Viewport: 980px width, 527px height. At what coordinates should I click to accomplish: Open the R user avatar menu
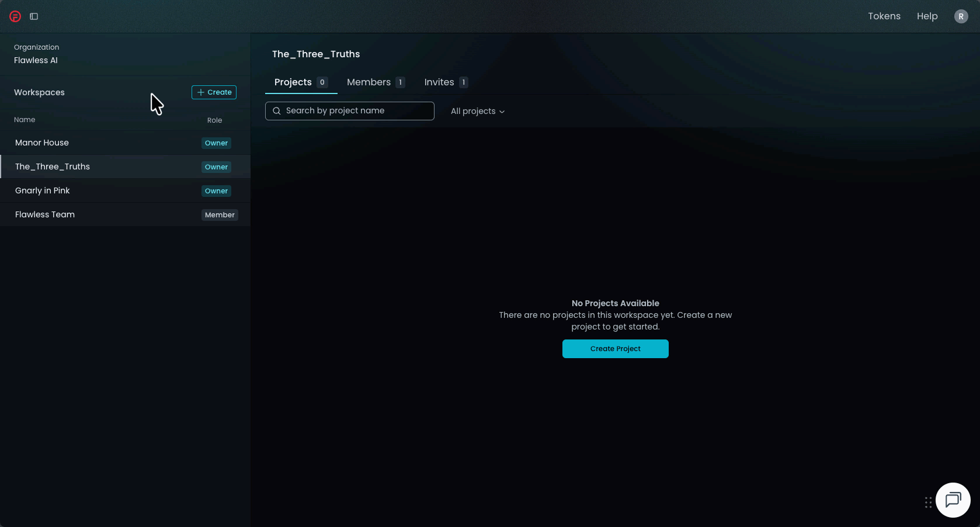[x=961, y=16]
